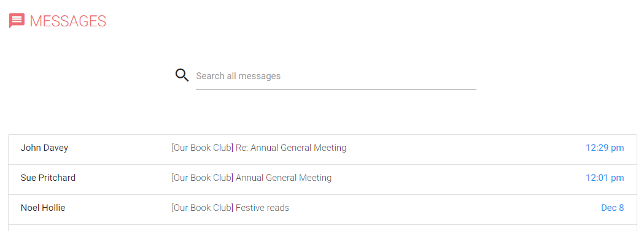Select the Festive reads message subject
The height and width of the screenshot is (231, 644).
262,208
